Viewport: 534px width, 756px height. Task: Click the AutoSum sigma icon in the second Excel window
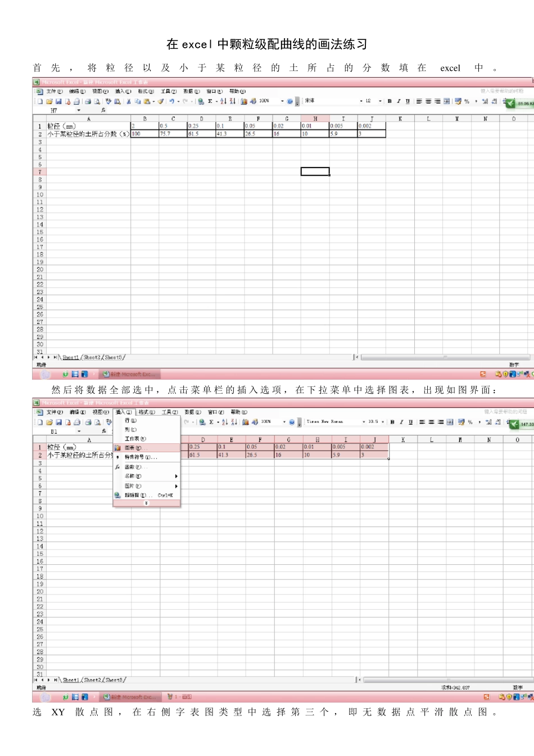point(211,422)
